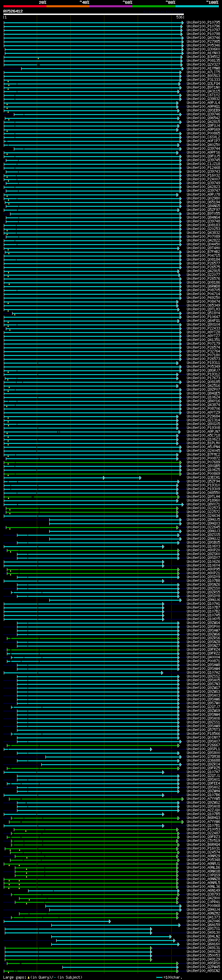The image size is (222, 980).
Task: Select hit label UniRef100_Q84LN2
Action: [x=203, y=936]
